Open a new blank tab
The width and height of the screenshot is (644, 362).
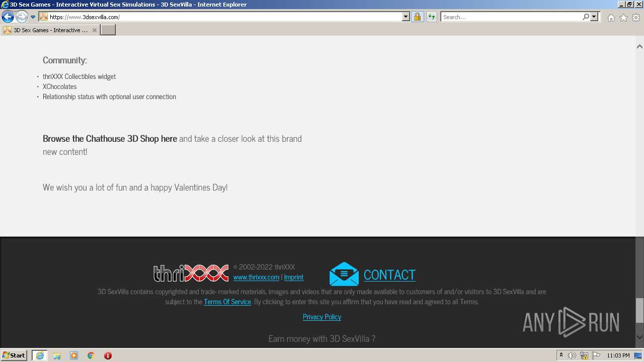click(x=108, y=30)
